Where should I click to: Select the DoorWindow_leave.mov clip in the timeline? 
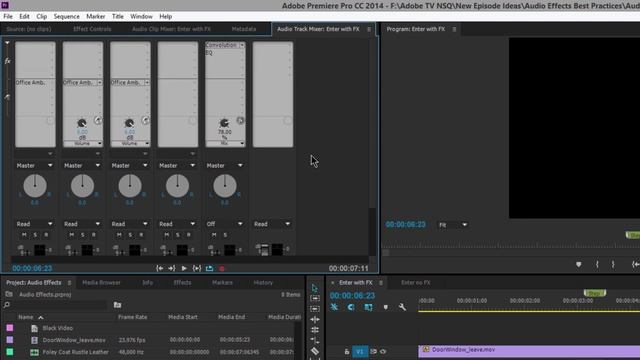[x=529, y=351]
